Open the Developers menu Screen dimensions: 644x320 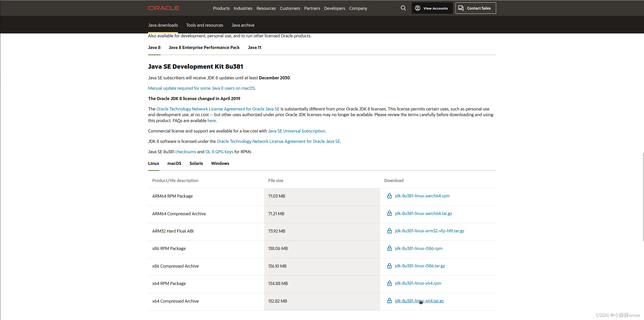(x=334, y=8)
